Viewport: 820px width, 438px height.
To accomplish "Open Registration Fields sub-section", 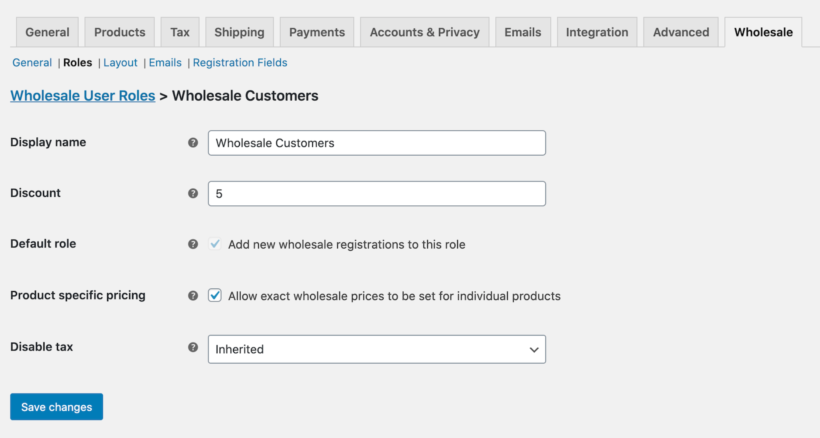I will tap(240, 63).
